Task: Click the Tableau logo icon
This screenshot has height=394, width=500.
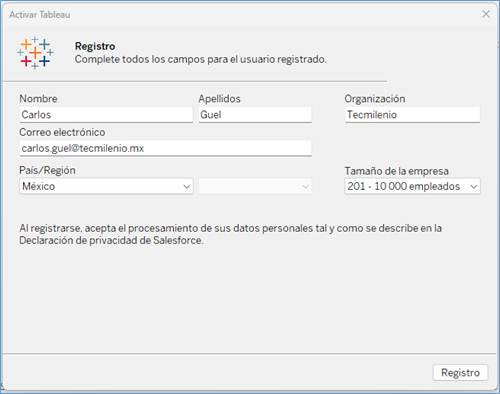Action: [x=35, y=53]
